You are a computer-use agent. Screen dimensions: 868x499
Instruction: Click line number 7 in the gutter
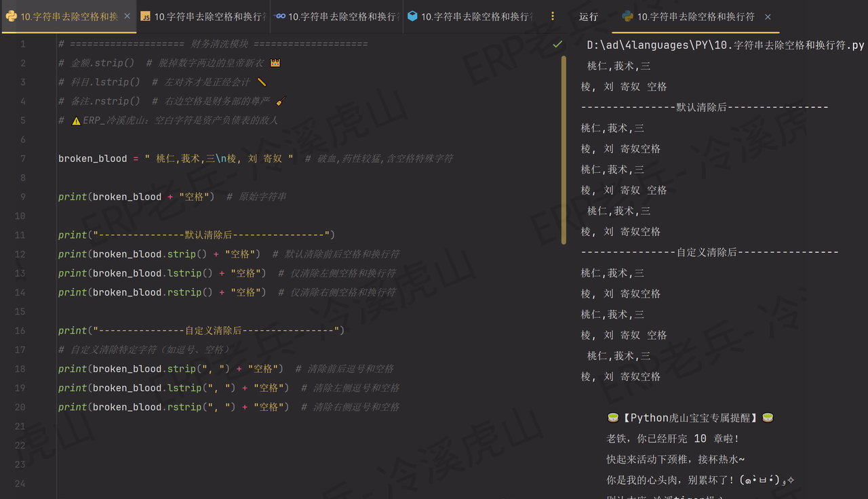[x=22, y=158]
